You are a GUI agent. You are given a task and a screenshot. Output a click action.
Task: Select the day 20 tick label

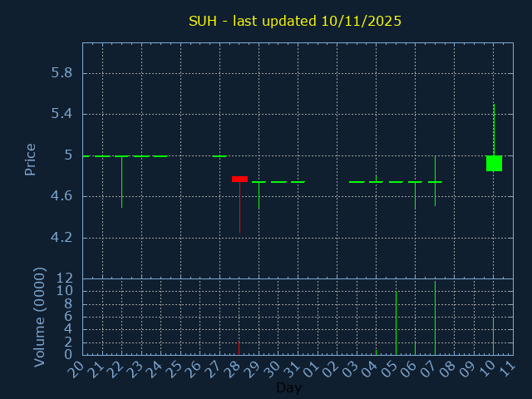(x=76, y=367)
